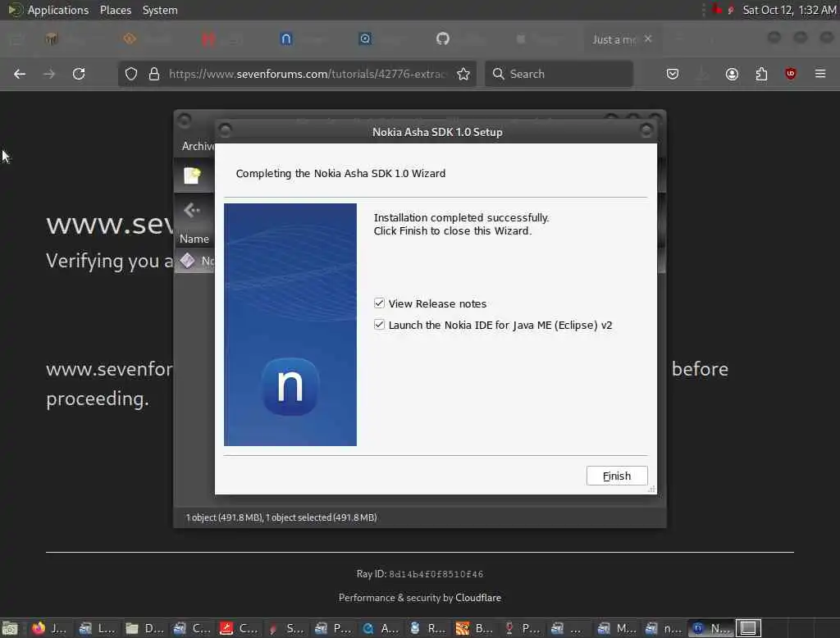Click red tray icon in top panel
Viewport: 840px width, 638px height.
pyautogui.click(x=717, y=10)
